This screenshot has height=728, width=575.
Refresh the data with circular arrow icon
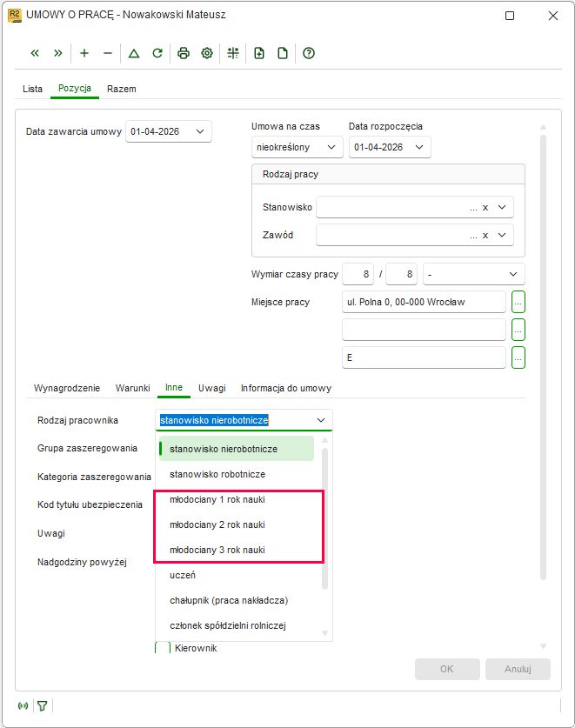pyautogui.click(x=157, y=53)
